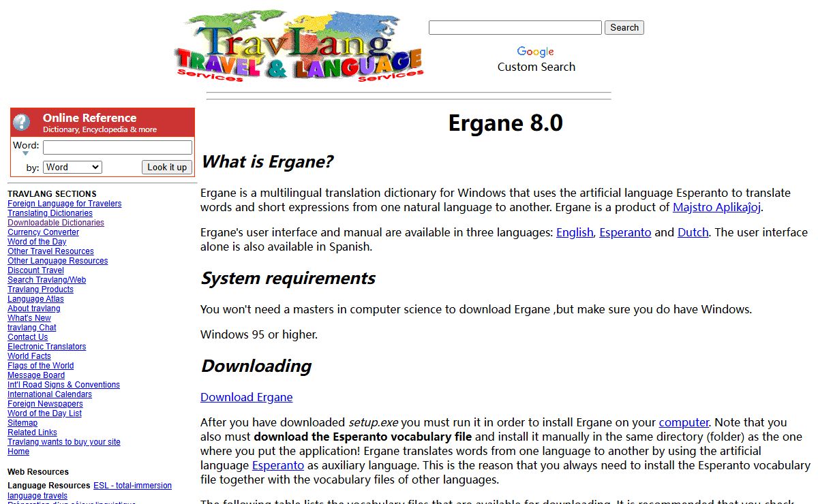This screenshot has height=504, width=818.
Task: Click the 'Downloading' heading
Action: point(256,366)
